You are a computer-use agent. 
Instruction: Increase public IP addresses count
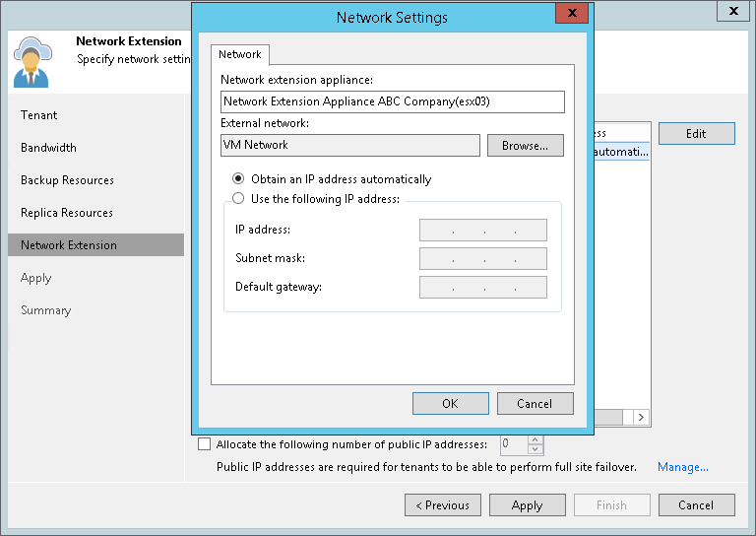click(x=535, y=439)
